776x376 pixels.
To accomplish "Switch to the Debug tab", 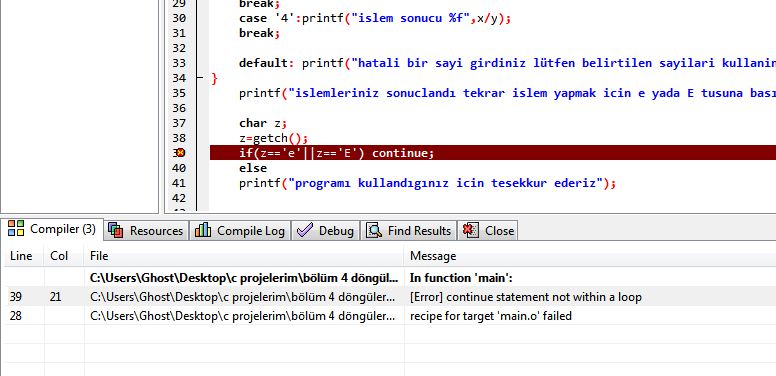I will coord(326,231).
